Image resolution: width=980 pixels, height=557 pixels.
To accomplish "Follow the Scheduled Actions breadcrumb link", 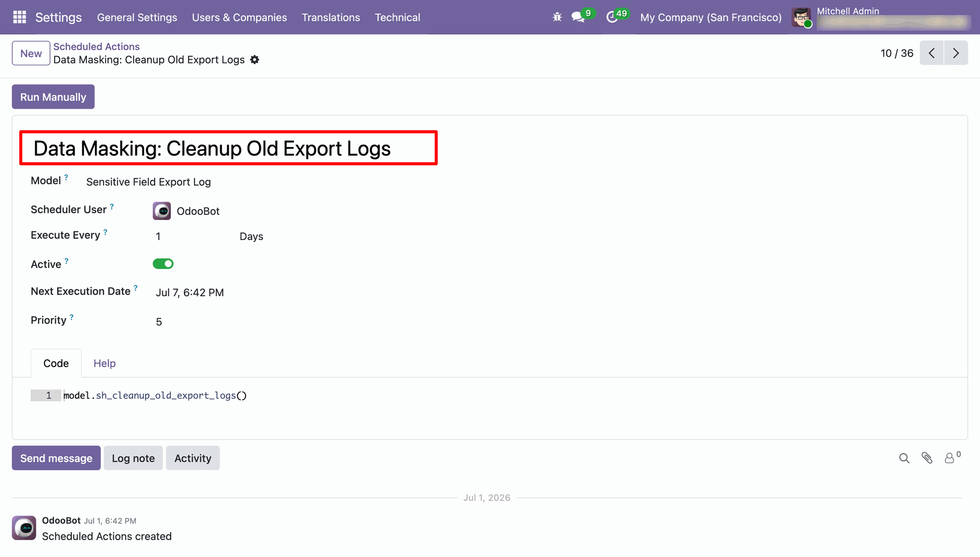I will coord(96,46).
